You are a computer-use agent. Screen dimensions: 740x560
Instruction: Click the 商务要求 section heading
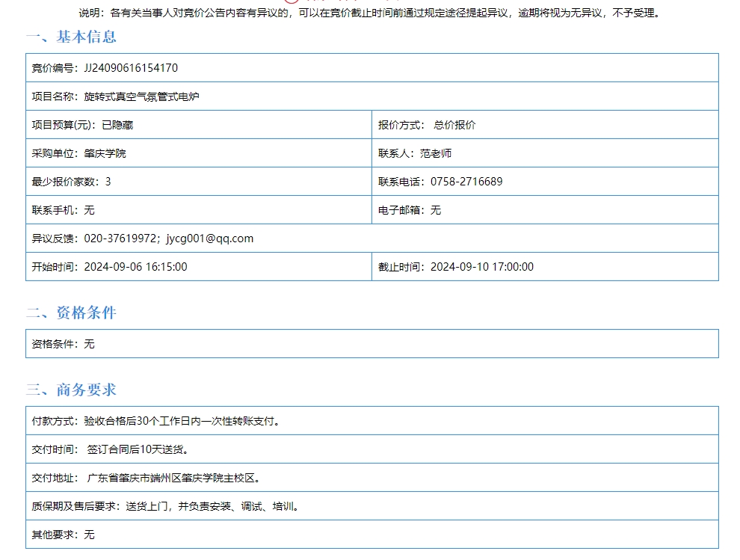71,390
